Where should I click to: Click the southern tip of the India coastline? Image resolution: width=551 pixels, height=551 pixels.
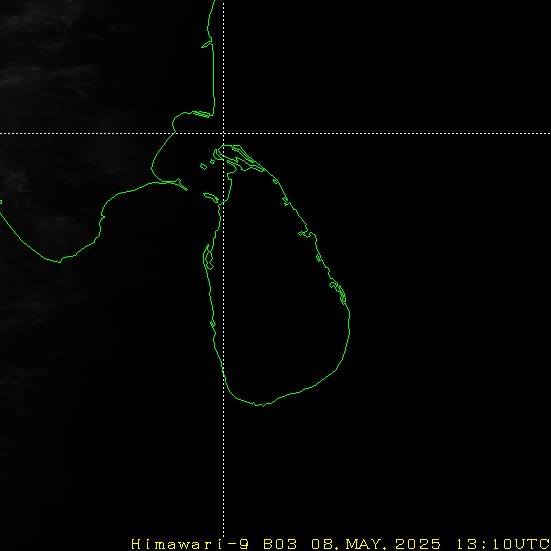coord(59,261)
